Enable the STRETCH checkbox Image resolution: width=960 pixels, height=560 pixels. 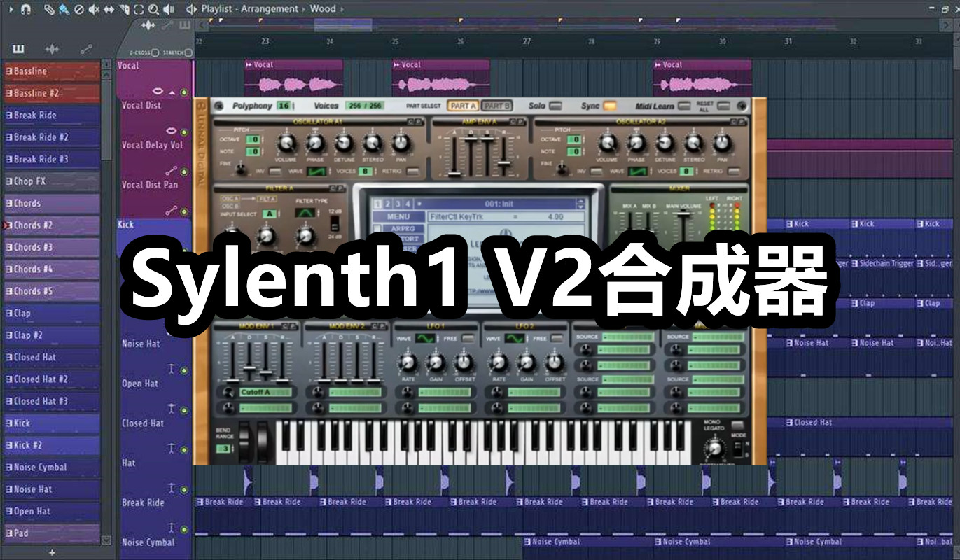[189, 52]
